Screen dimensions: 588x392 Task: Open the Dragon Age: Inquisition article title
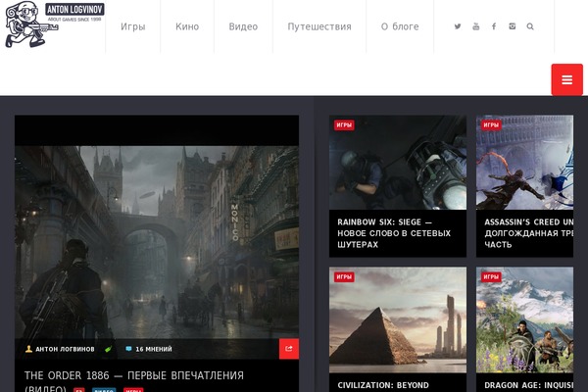click(x=528, y=385)
